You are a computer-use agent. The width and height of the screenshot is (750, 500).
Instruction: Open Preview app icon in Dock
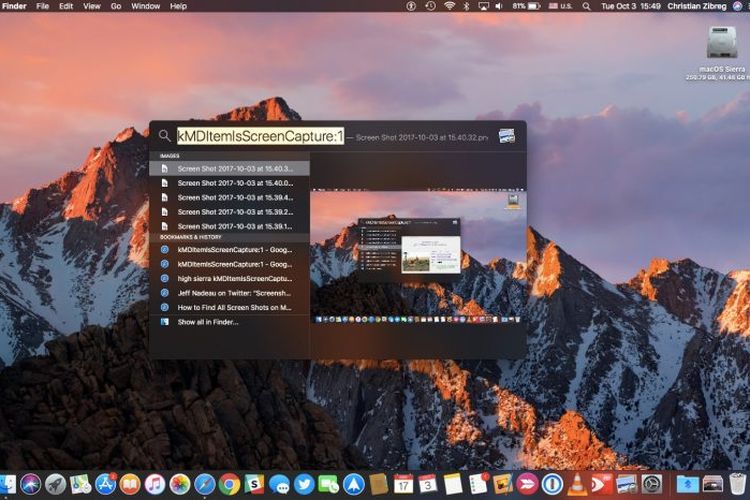(627, 485)
